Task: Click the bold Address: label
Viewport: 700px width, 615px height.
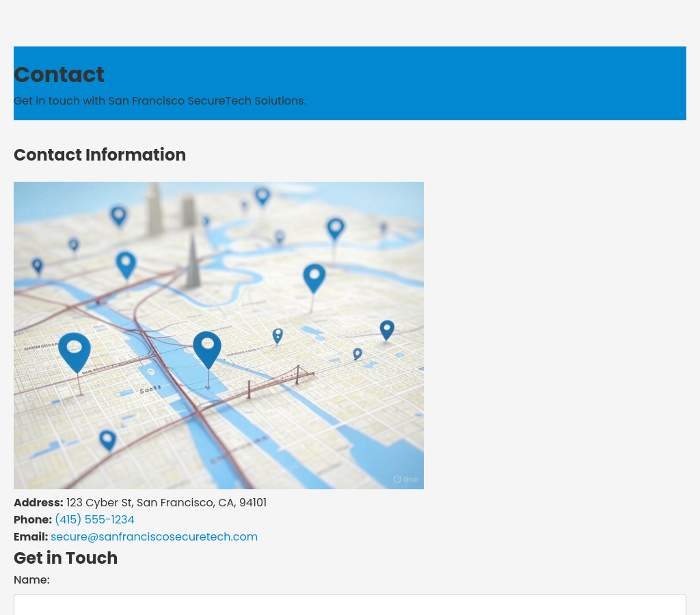Action: point(38,502)
